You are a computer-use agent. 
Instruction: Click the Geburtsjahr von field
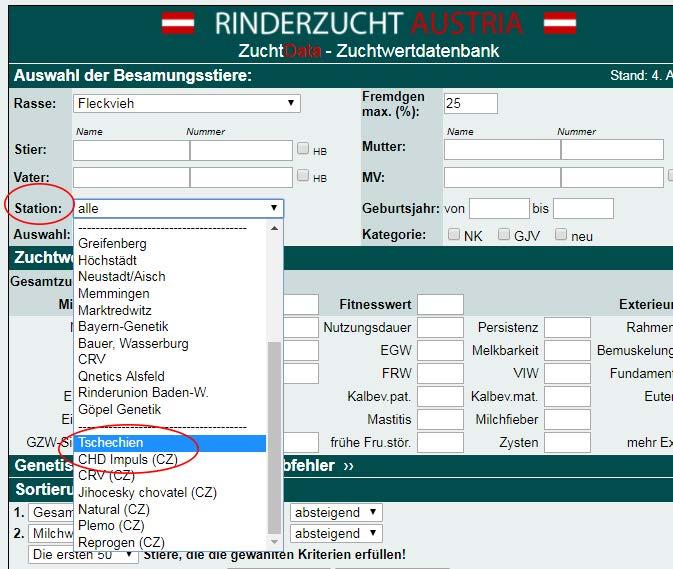pos(499,209)
